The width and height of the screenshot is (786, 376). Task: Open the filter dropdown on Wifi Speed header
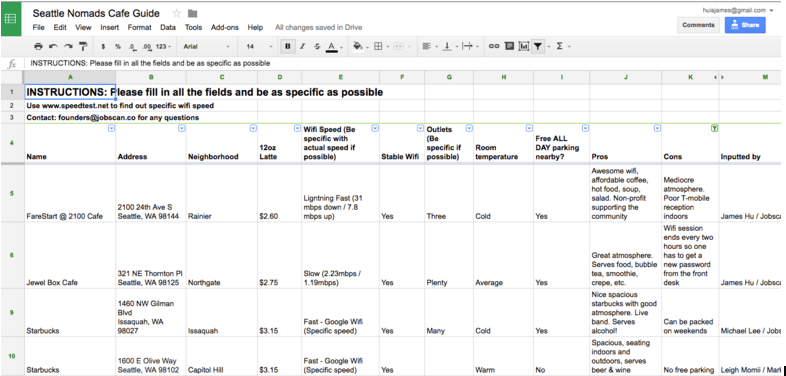click(374, 128)
